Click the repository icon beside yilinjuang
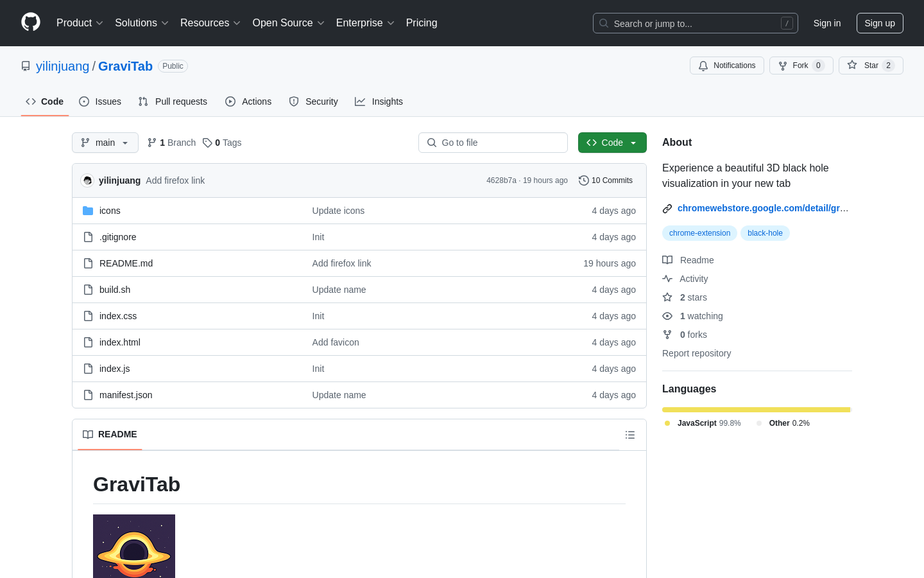 tap(26, 66)
